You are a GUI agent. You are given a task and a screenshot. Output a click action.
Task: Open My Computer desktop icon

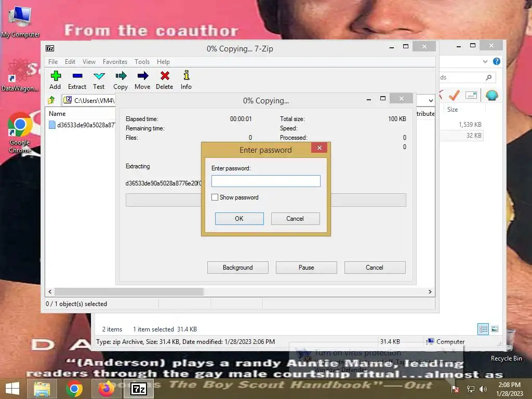tap(20, 21)
